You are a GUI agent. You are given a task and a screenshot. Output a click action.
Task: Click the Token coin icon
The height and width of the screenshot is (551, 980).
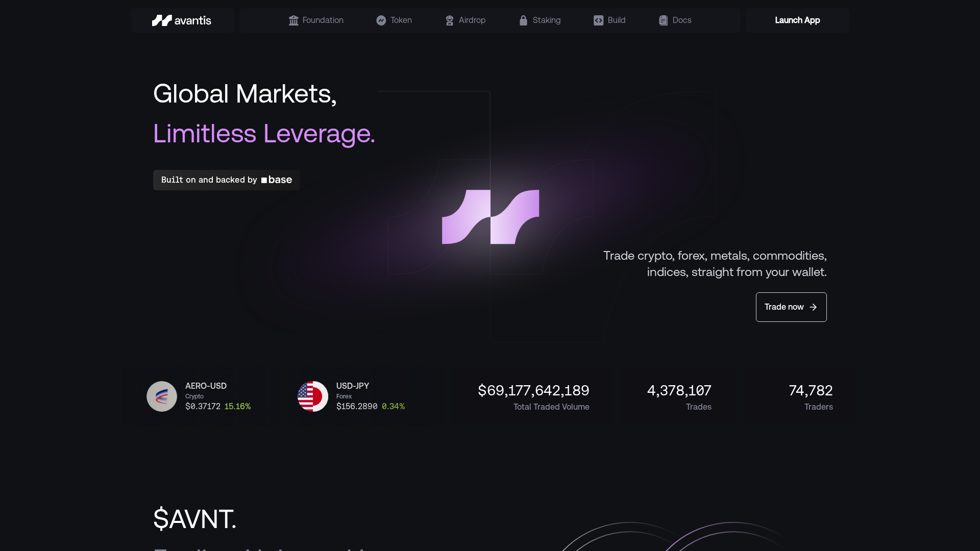[x=382, y=20]
